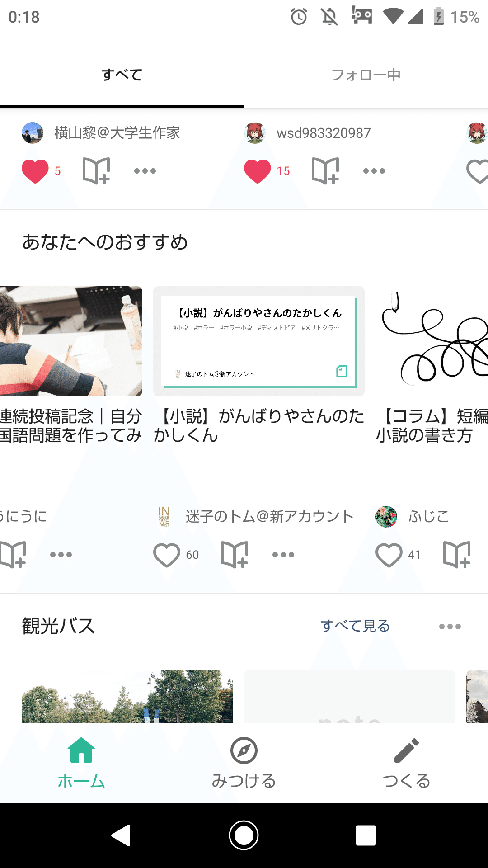Go to the ホーム tab
The image size is (488, 868).
81,763
